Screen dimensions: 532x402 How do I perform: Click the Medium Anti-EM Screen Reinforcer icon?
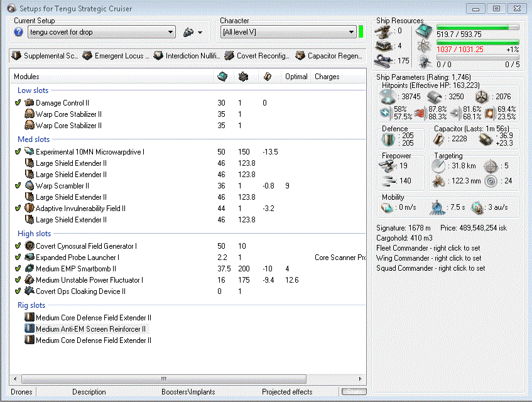[x=30, y=329]
